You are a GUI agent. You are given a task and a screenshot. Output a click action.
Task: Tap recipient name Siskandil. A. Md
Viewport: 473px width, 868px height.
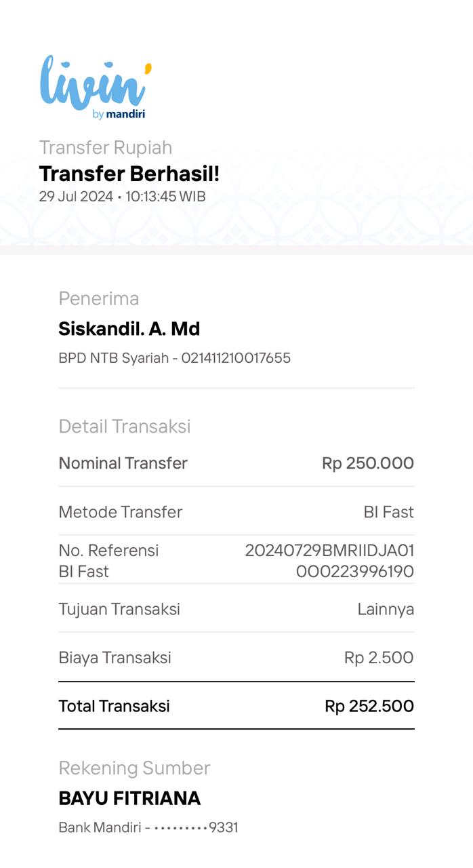point(129,329)
